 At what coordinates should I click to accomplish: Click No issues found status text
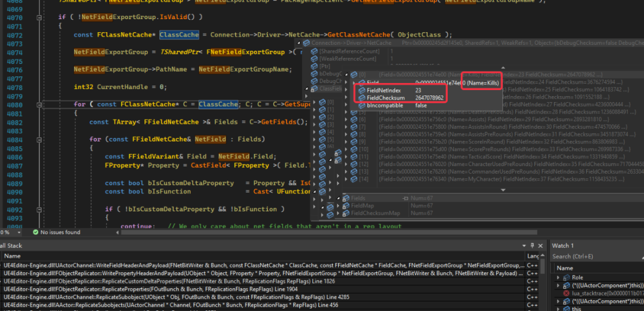pyautogui.click(x=60, y=232)
